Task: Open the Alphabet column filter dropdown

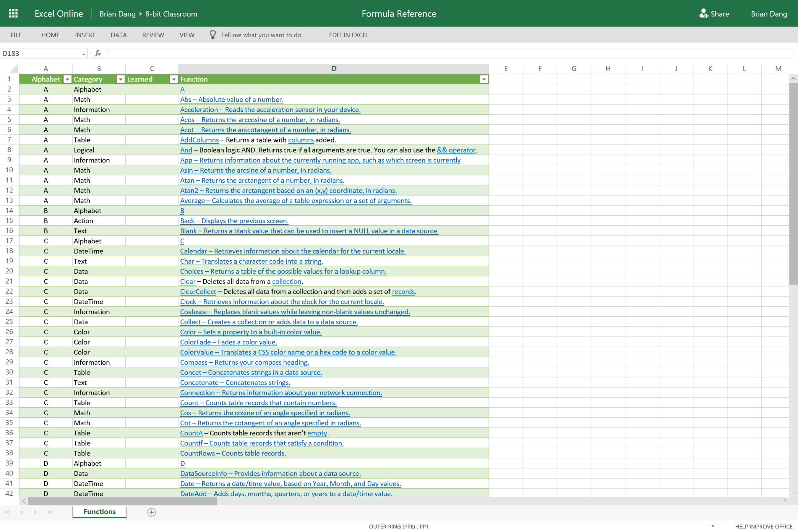Action: tap(67, 80)
